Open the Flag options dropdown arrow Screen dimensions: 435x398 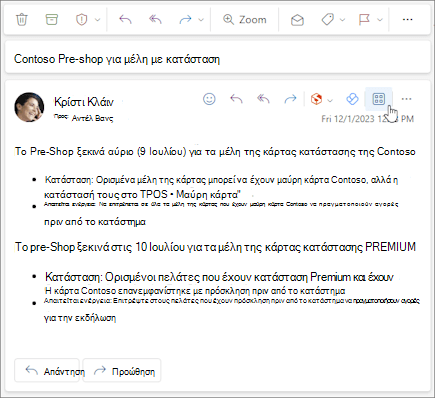click(x=380, y=20)
